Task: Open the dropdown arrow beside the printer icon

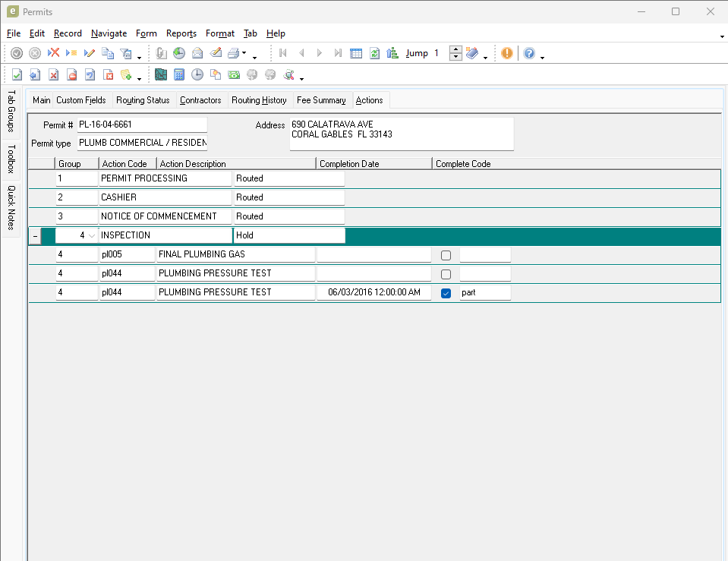Action: [244, 54]
